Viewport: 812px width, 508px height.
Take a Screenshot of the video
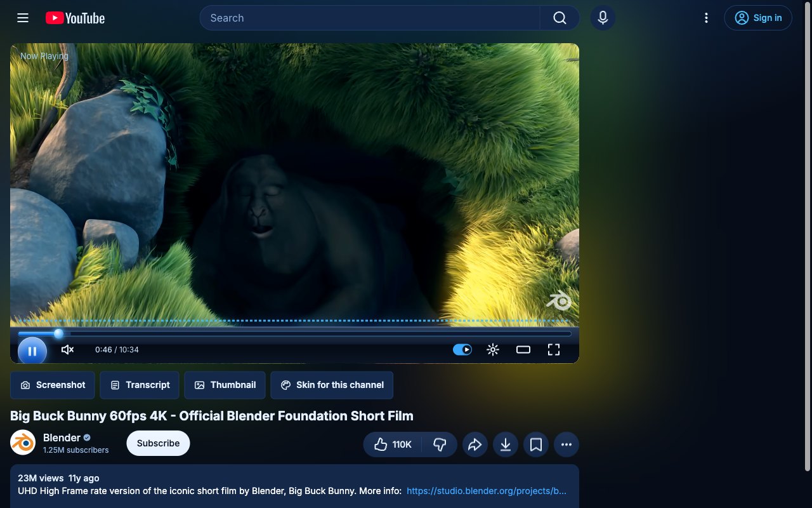[53, 385]
